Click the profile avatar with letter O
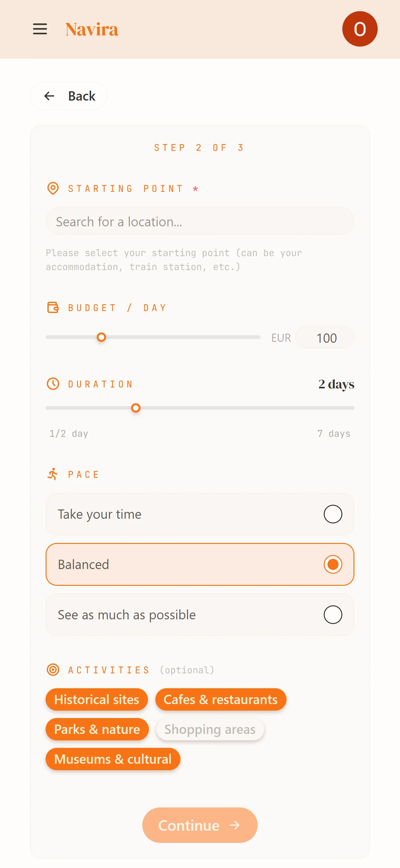The image size is (400, 868). 360,28
